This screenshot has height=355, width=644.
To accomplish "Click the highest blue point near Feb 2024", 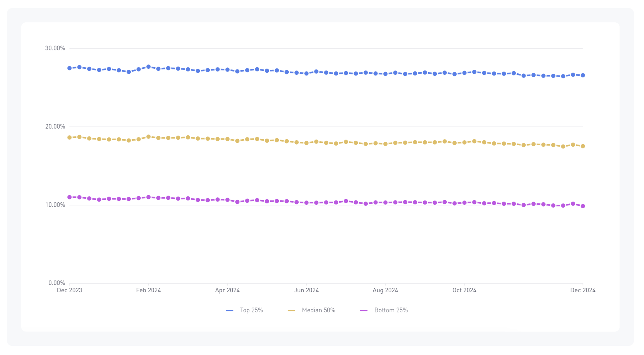I will 148,66.
